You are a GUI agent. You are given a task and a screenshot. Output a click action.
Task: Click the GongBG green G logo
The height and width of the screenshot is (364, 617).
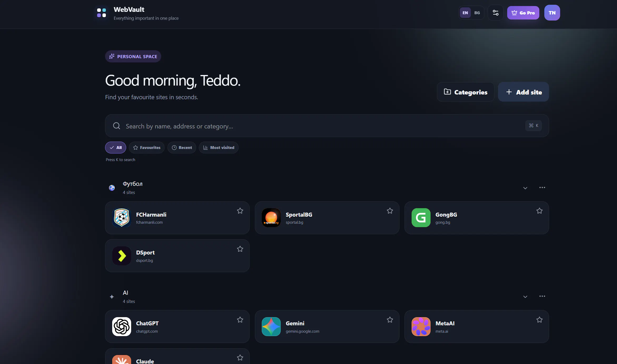[421, 218]
